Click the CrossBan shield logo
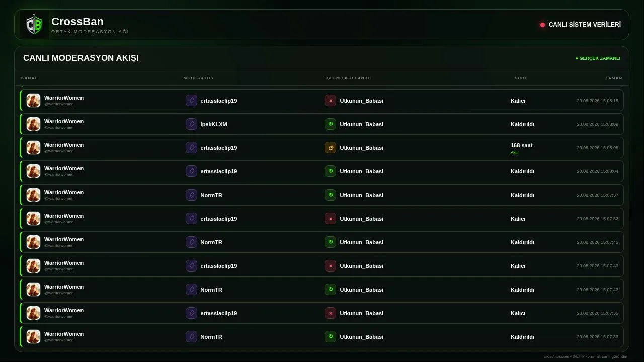644x362 pixels. click(34, 25)
